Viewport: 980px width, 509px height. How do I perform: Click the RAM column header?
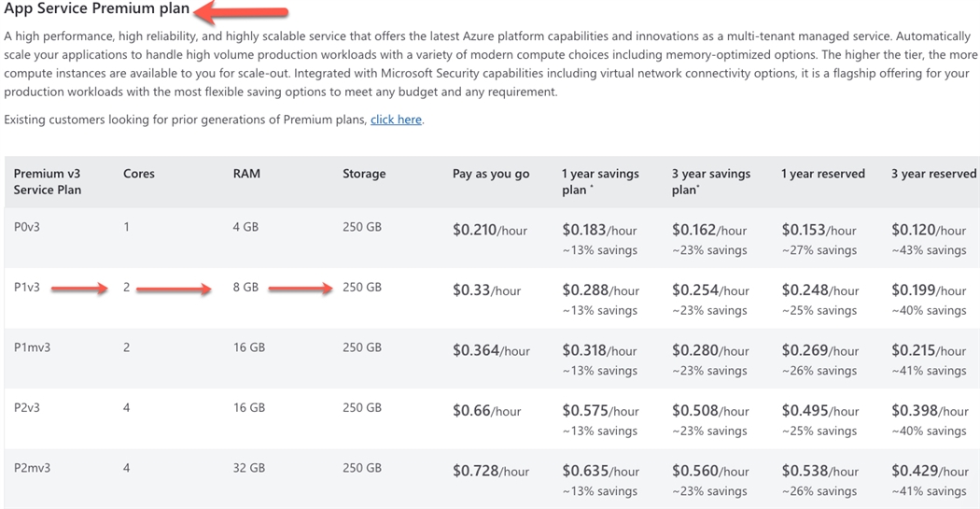click(x=246, y=174)
